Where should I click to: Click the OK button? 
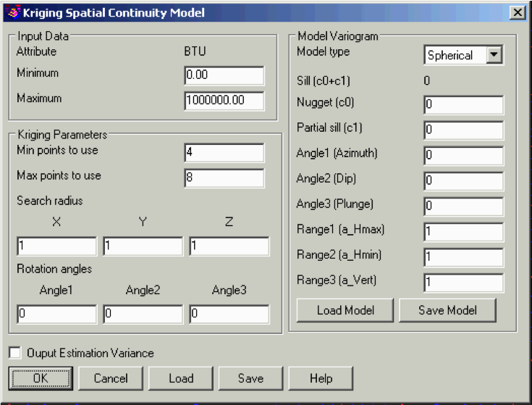click(x=41, y=378)
